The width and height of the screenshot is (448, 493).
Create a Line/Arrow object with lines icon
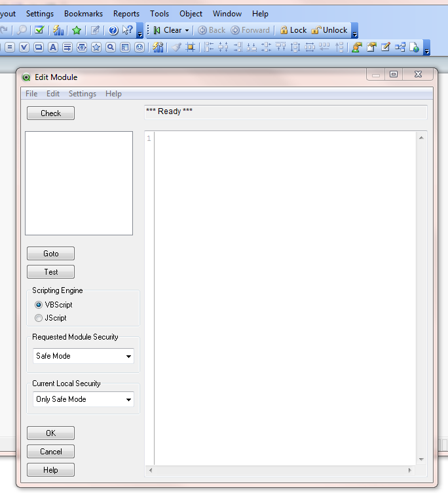click(67, 47)
